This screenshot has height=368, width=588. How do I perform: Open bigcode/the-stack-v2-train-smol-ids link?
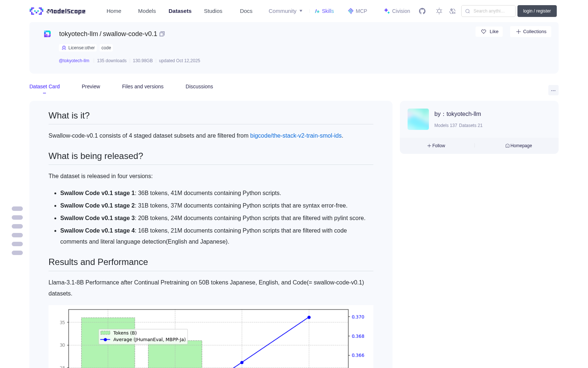pyautogui.click(x=296, y=136)
